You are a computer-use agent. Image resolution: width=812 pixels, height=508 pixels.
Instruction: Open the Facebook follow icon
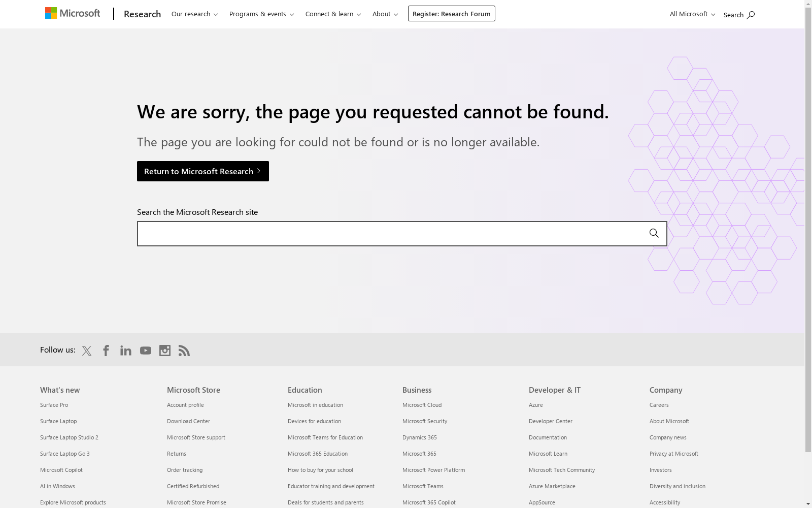106,351
